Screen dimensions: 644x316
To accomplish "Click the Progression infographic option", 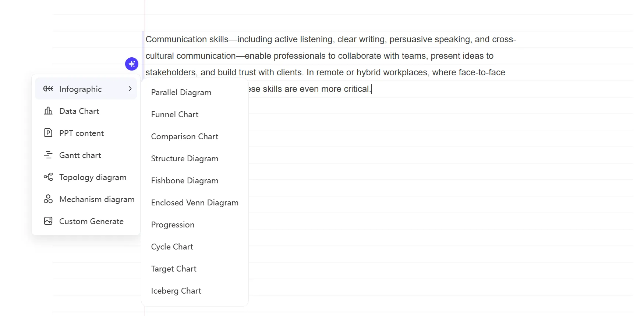I will pos(173,225).
